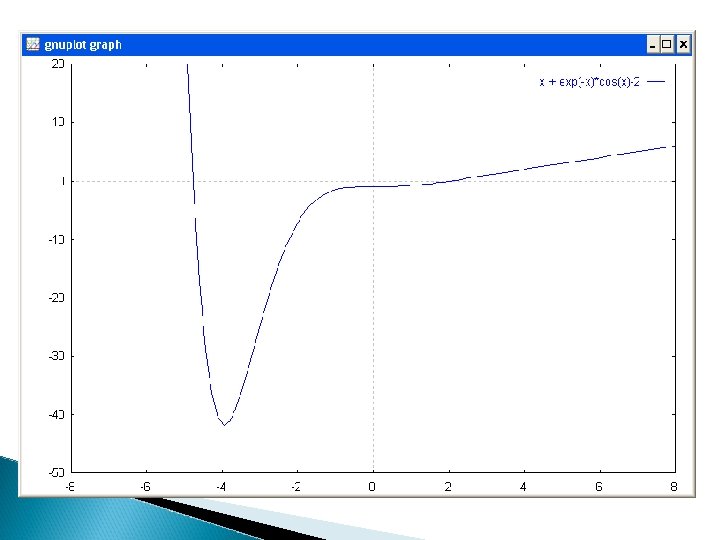The width and height of the screenshot is (720, 540).
Task: Click the curve's minimum point near -42
Action: 225,425
